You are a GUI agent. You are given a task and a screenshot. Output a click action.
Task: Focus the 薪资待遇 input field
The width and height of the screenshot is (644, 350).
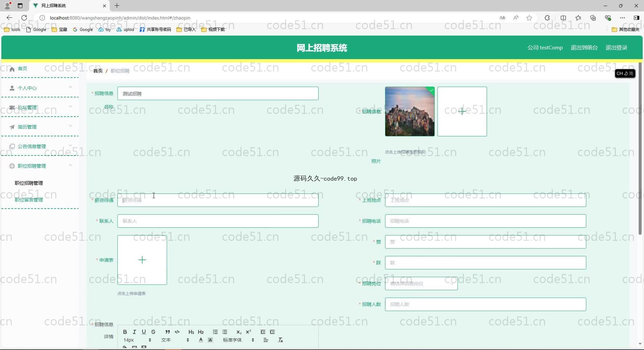[x=218, y=200]
